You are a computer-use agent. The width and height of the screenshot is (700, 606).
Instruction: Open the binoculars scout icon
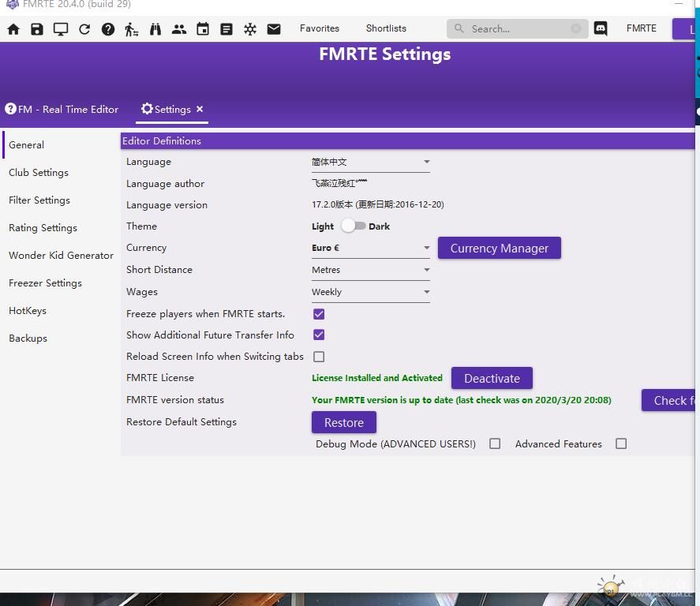(155, 29)
